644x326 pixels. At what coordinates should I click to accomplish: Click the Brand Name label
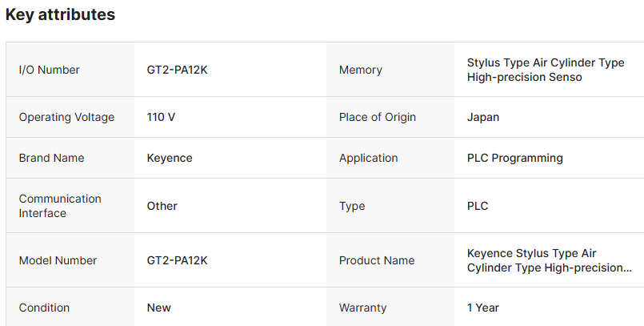point(51,158)
